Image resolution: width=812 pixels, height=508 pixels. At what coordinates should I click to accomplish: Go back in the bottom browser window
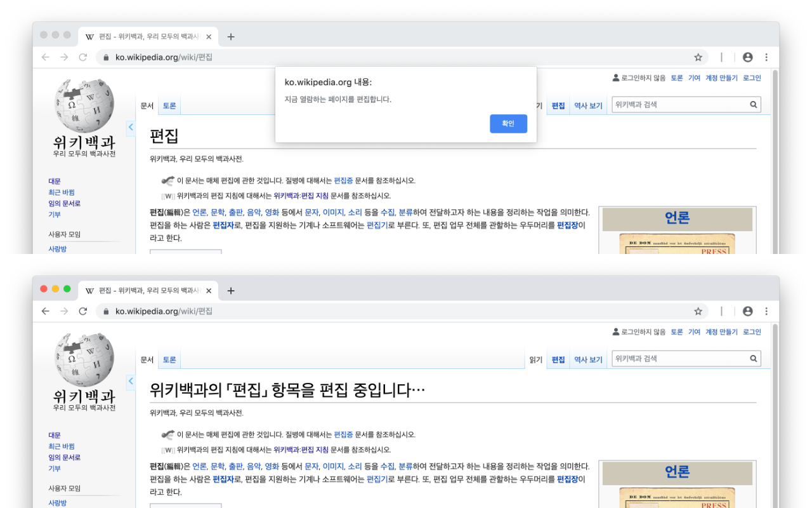tap(45, 311)
